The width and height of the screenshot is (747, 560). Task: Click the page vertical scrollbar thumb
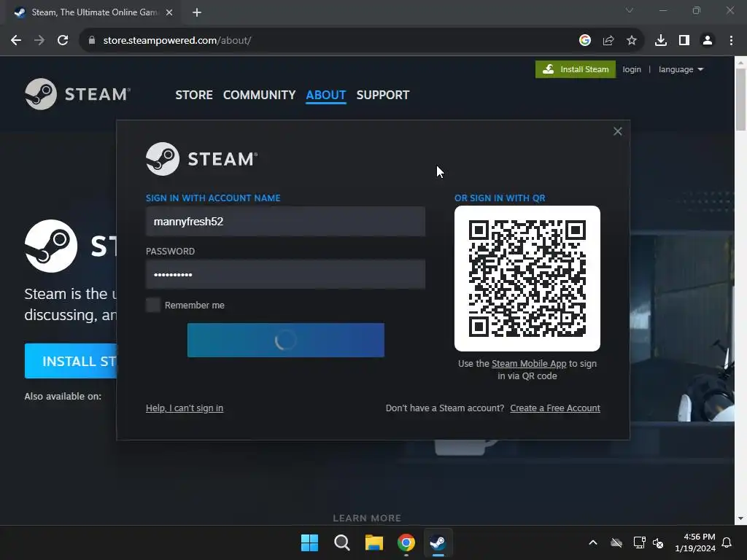click(740, 99)
